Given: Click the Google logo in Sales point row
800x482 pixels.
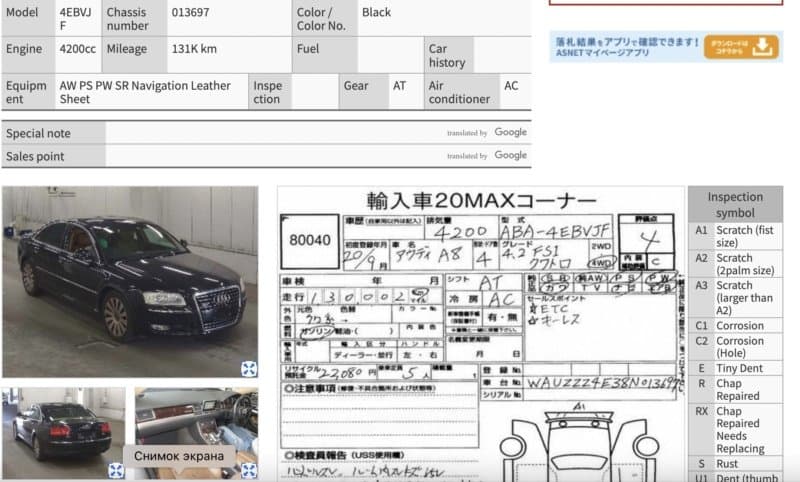Looking at the screenshot, I should [x=510, y=155].
